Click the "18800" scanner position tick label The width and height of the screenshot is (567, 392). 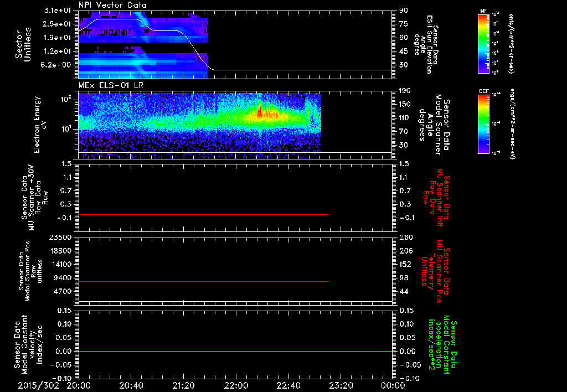60,251
